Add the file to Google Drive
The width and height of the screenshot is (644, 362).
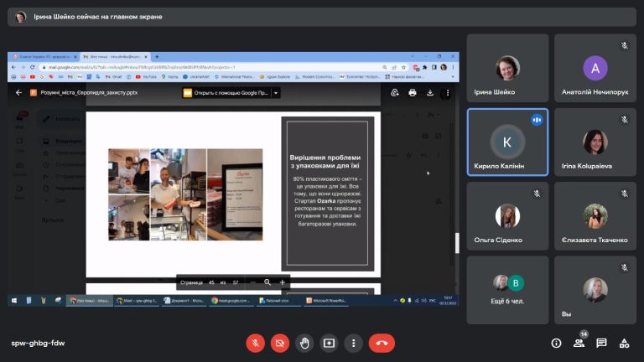click(395, 93)
